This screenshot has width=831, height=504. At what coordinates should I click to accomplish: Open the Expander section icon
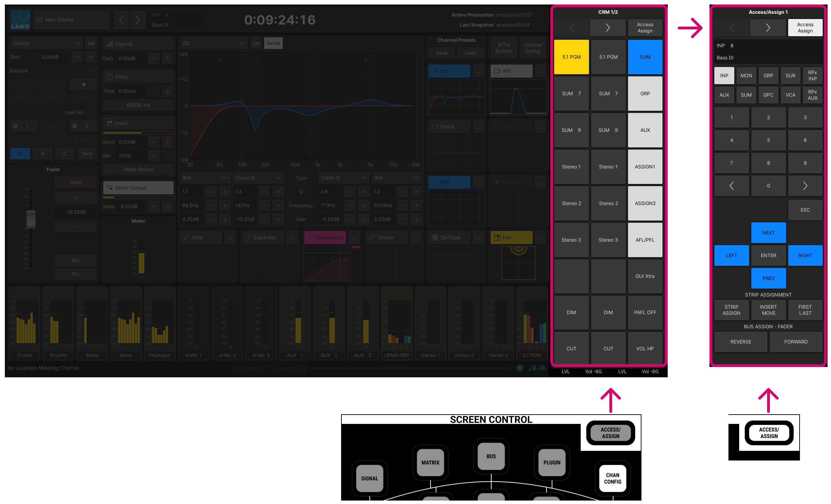tap(262, 238)
